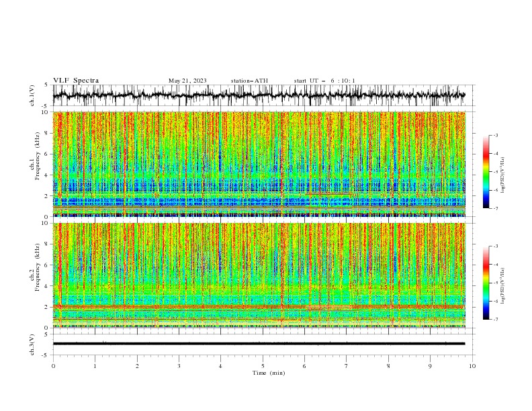The width and height of the screenshot is (532, 411).
Task: Click the ch.2 spectrogram color bar
Action: point(486,283)
